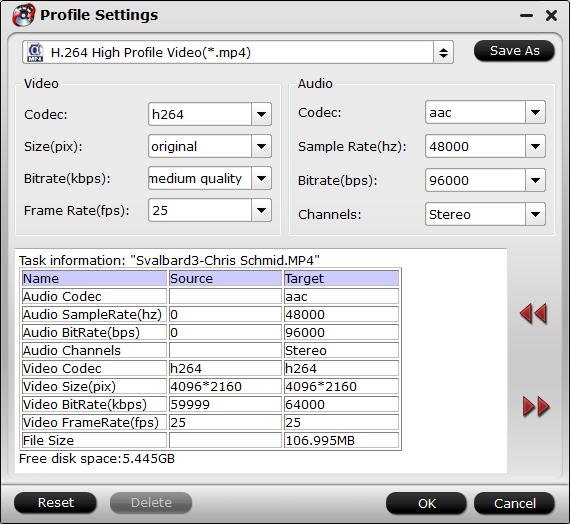Click the red double-right arrows icon

tap(536, 406)
